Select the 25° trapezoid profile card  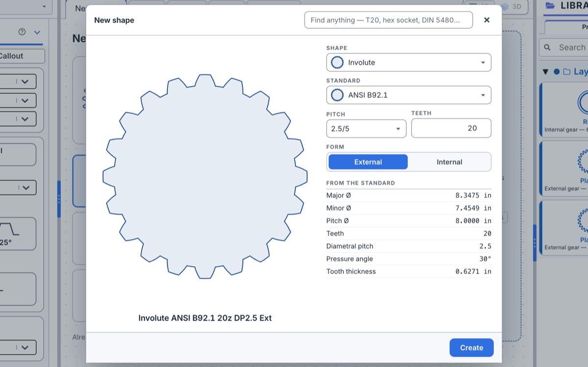pos(18,234)
